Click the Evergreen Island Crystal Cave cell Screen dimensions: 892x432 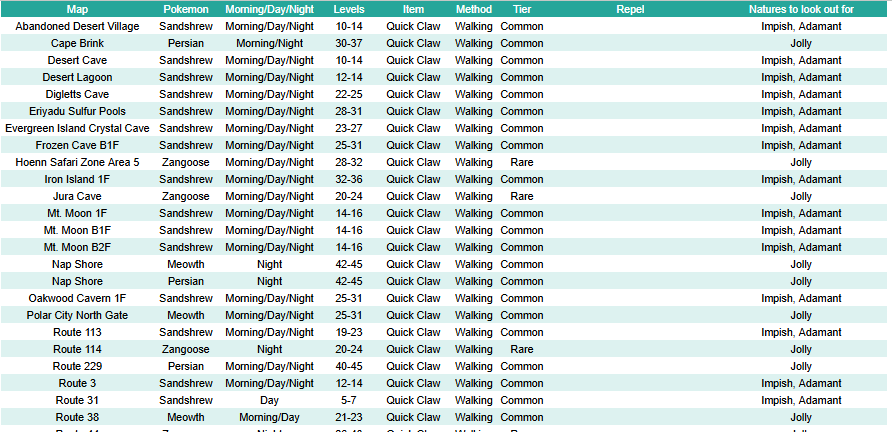[77, 128]
